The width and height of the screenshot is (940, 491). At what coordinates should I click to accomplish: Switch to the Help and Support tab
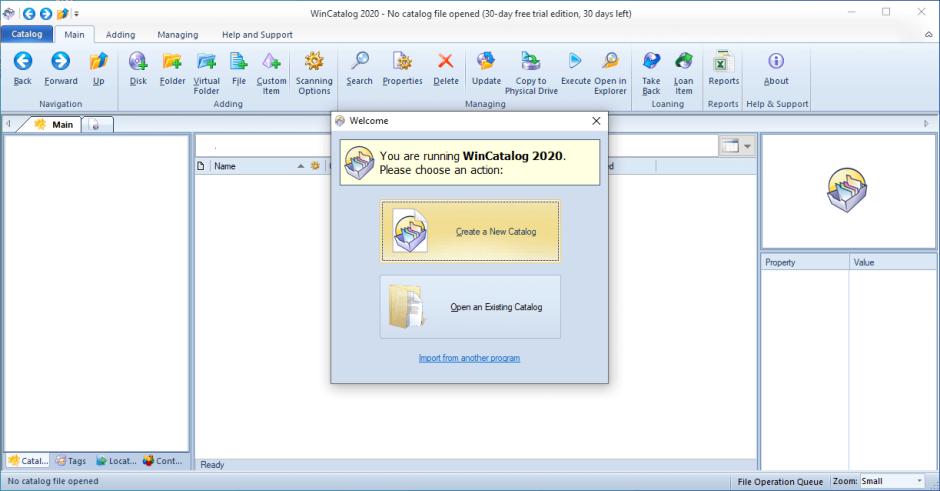tap(257, 35)
